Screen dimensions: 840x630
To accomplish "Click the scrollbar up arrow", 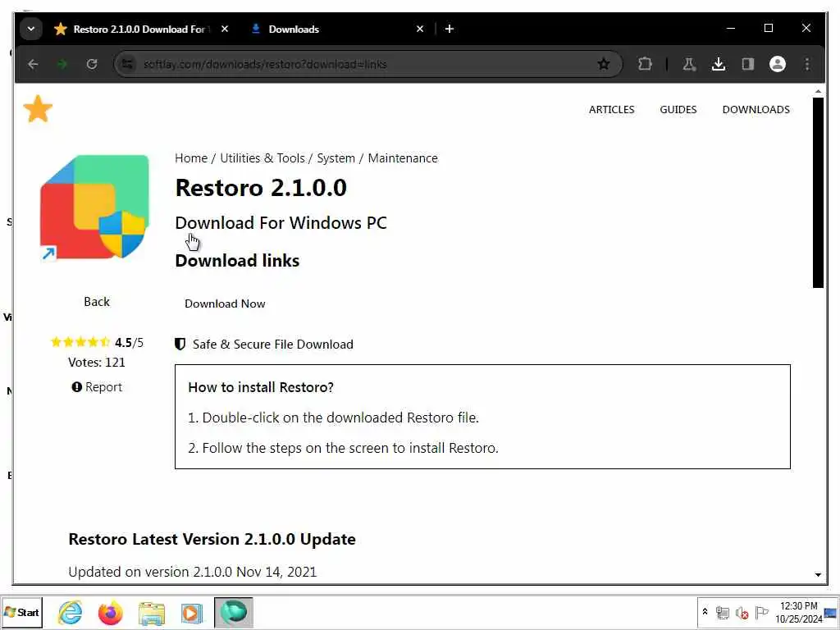I will [818, 92].
